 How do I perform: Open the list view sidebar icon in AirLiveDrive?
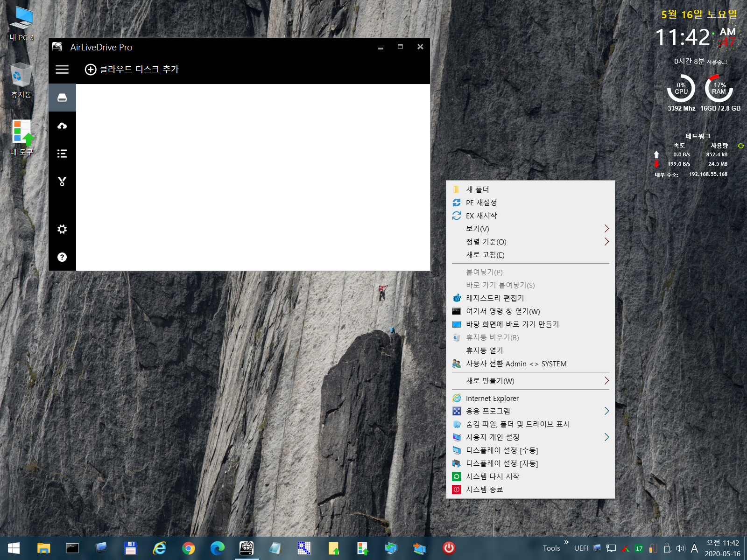(x=62, y=154)
